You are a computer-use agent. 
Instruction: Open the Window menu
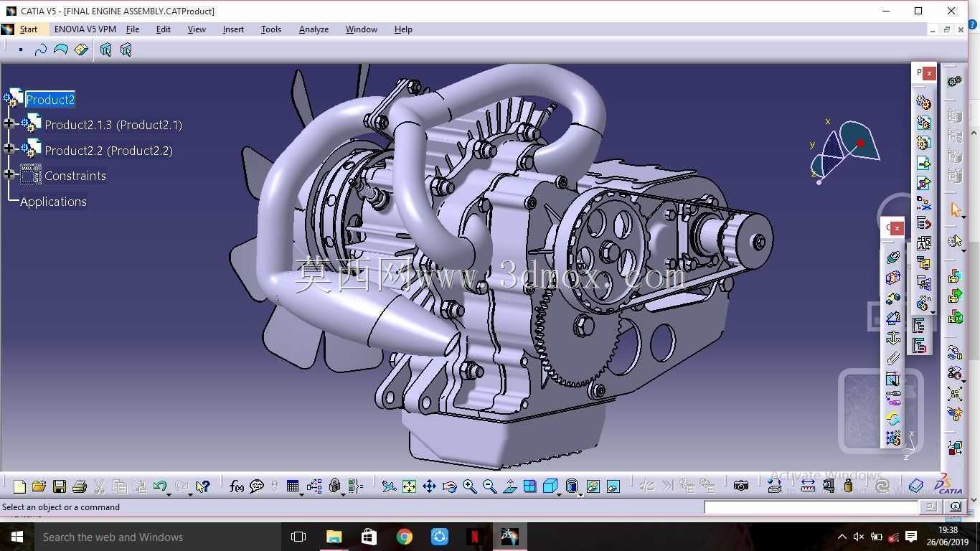pos(361,29)
